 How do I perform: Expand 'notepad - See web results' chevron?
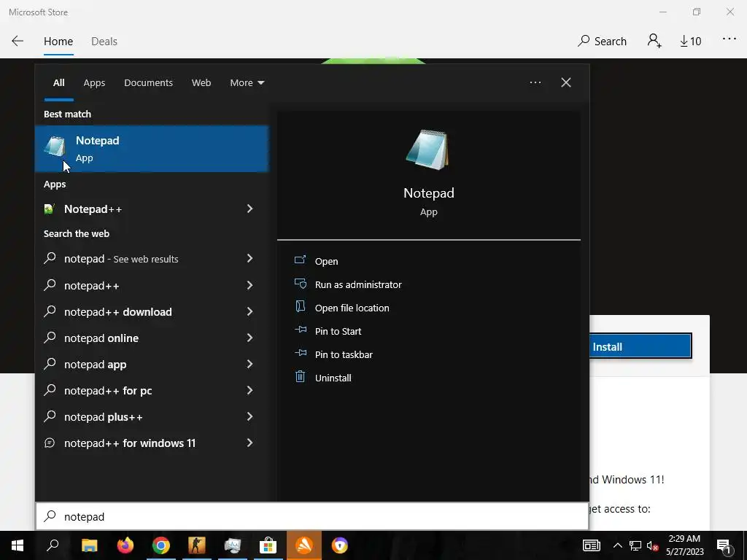click(x=249, y=258)
